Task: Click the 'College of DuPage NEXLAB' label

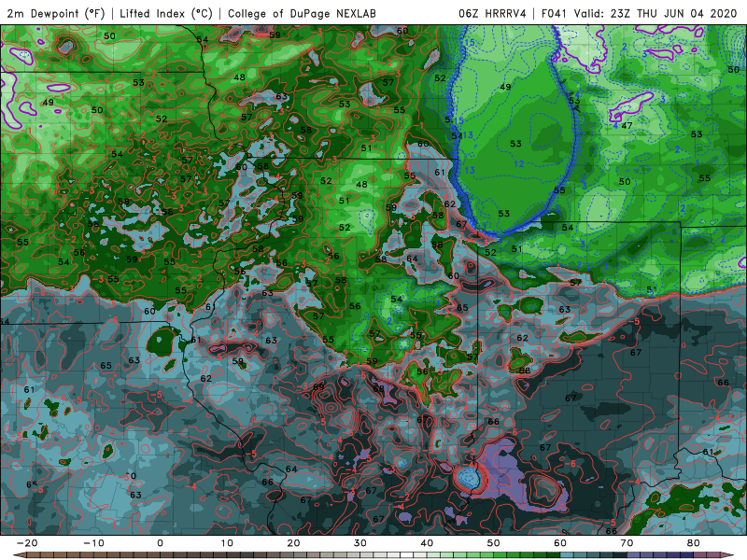Action: click(302, 13)
